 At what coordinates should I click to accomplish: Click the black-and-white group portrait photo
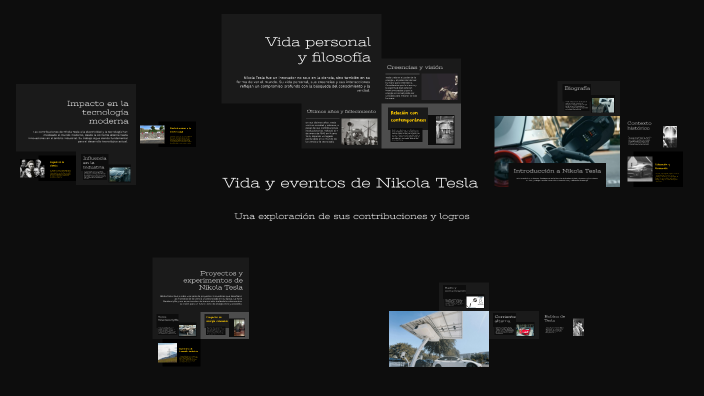tap(32, 169)
